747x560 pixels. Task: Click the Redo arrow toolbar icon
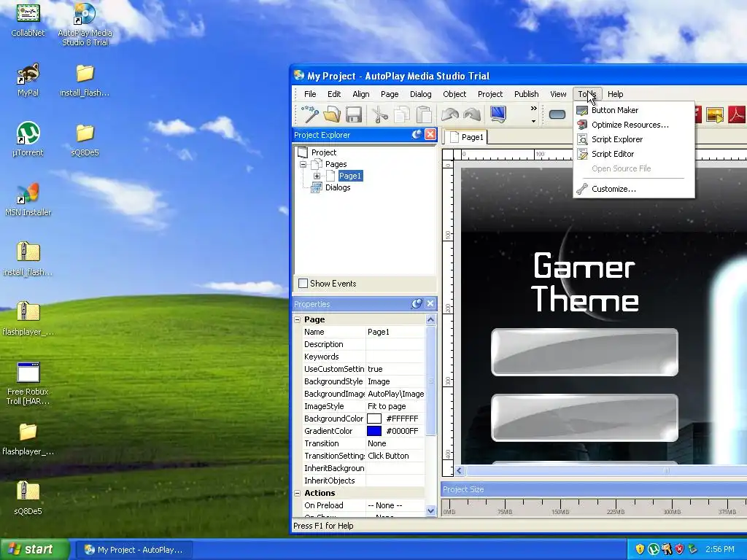pyautogui.click(x=472, y=114)
